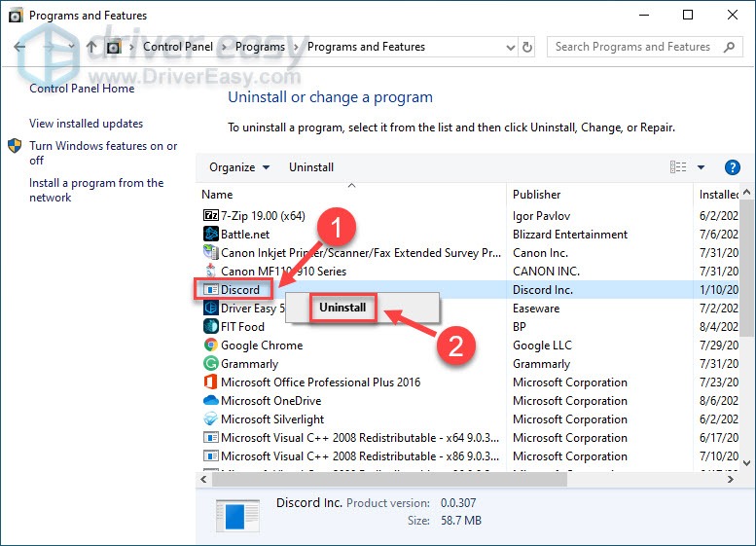Open Turn Windows features on or off
The image size is (756, 546).
pyautogui.click(x=103, y=153)
